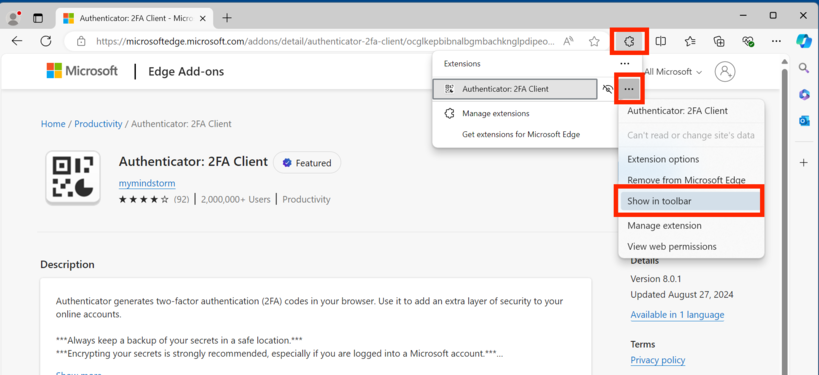
Task: Open the Privacy policy link
Action: coord(658,360)
